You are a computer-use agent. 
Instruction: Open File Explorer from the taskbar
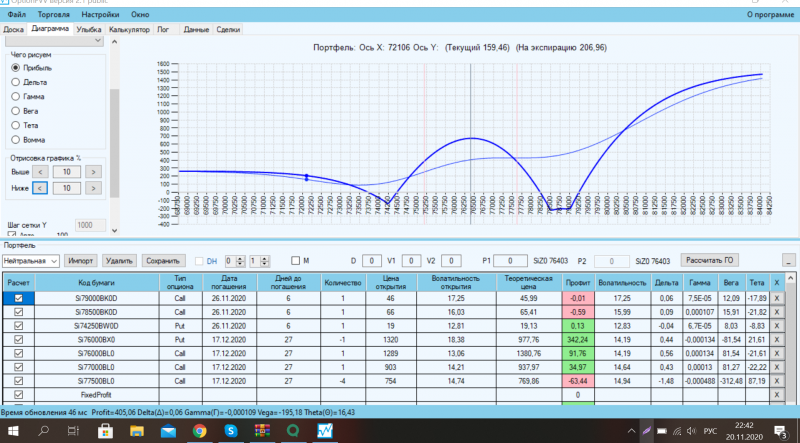point(137,431)
